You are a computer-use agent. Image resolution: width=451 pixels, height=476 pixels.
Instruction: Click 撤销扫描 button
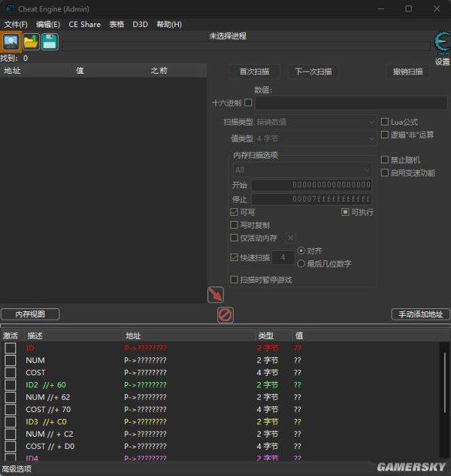pos(407,71)
